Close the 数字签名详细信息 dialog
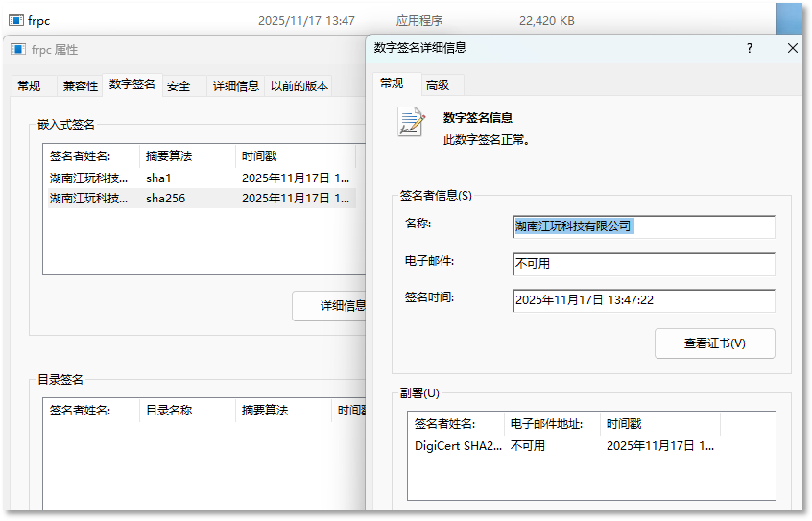This screenshot has height=521, width=812. tap(792, 48)
